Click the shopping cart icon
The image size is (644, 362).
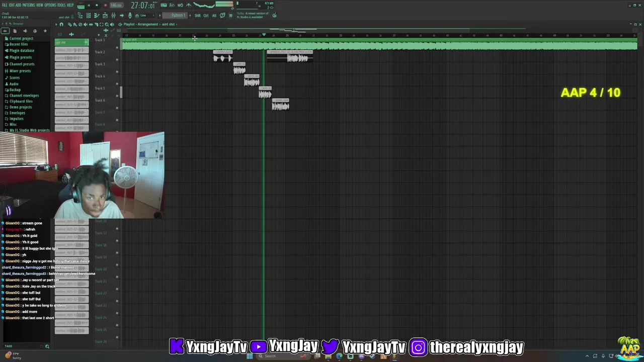[x=230, y=16]
